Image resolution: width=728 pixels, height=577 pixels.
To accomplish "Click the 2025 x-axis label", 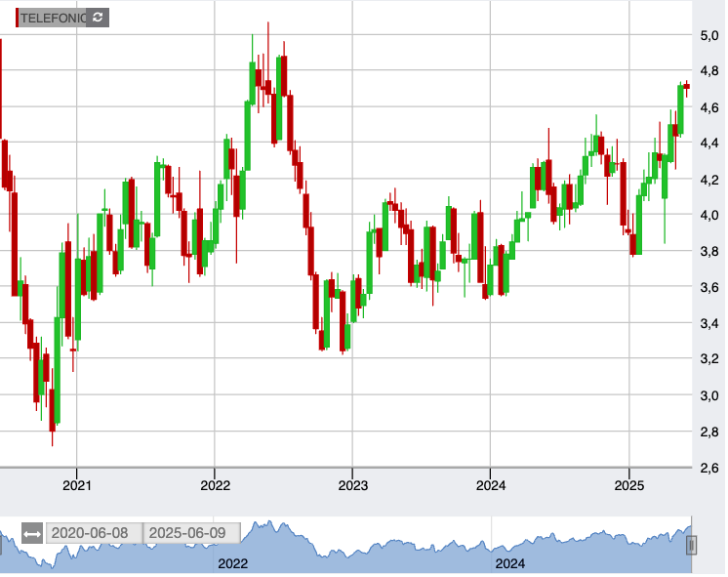I will click(x=629, y=486).
